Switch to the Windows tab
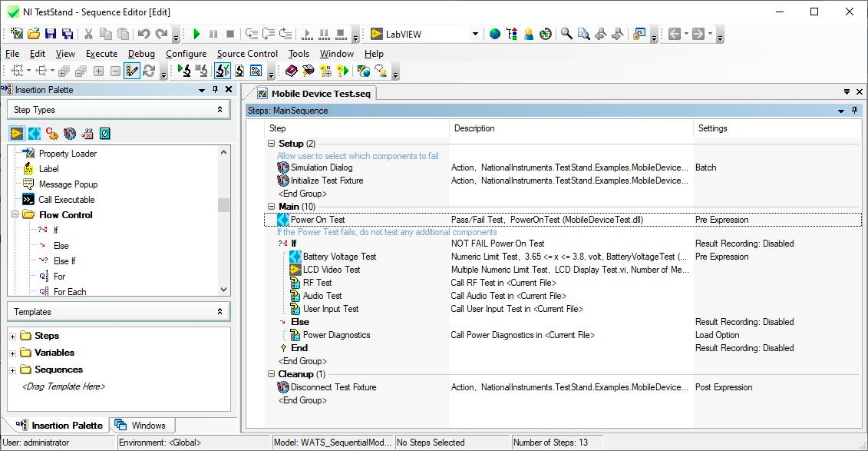 (142, 425)
